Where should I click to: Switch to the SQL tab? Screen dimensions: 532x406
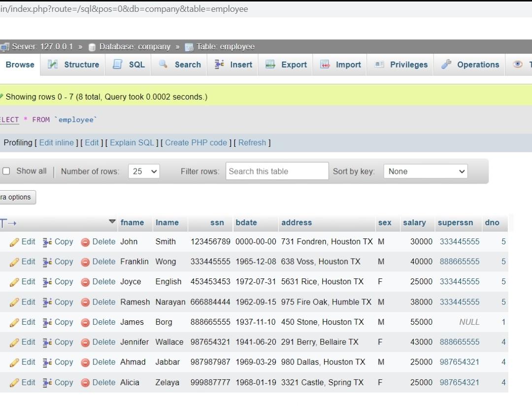(117, 64)
